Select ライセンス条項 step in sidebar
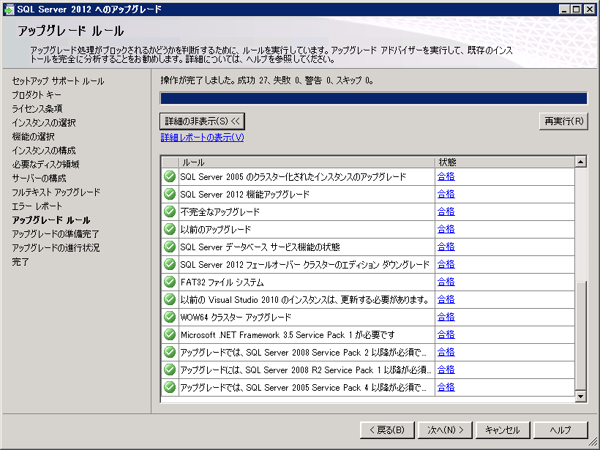This screenshot has height=450, width=600. click(37, 109)
